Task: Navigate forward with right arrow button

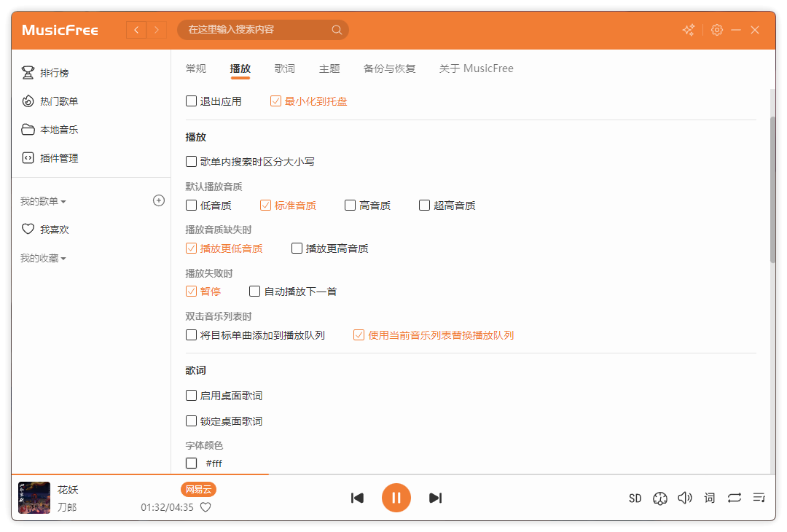Action: point(157,30)
